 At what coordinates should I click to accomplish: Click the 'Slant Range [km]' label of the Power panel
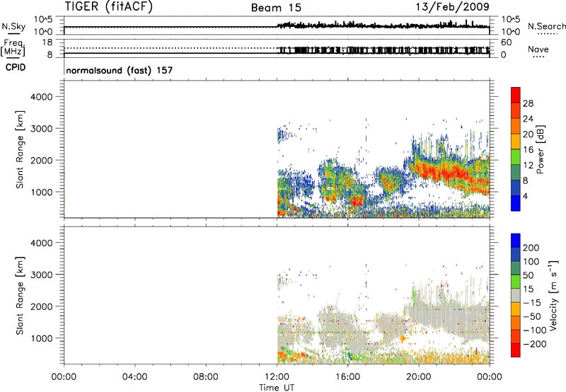point(20,149)
